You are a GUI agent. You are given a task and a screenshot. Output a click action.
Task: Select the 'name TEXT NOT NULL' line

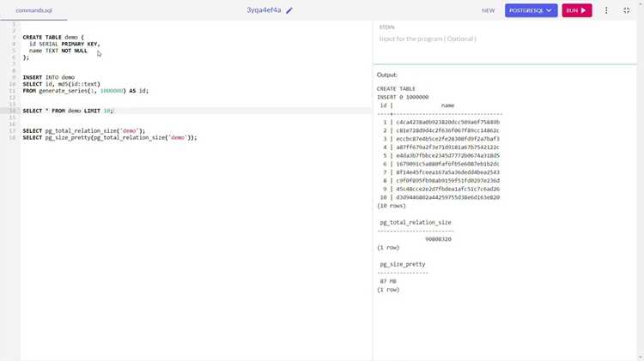pos(58,51)
